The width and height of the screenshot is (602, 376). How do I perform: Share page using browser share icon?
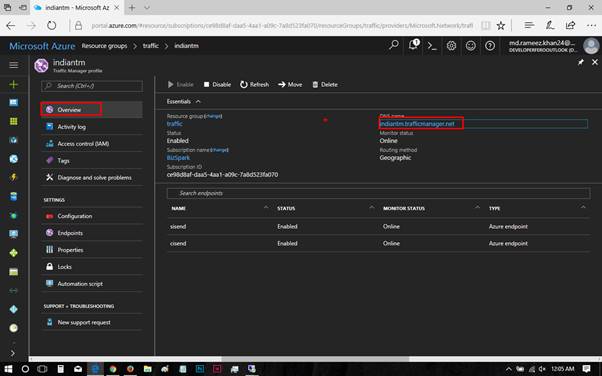tap(571, 25)
